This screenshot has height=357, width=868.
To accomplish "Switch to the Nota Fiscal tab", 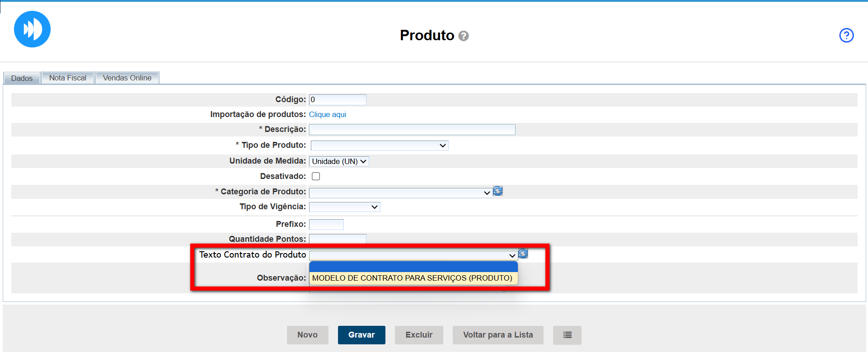I will point(68,78).
